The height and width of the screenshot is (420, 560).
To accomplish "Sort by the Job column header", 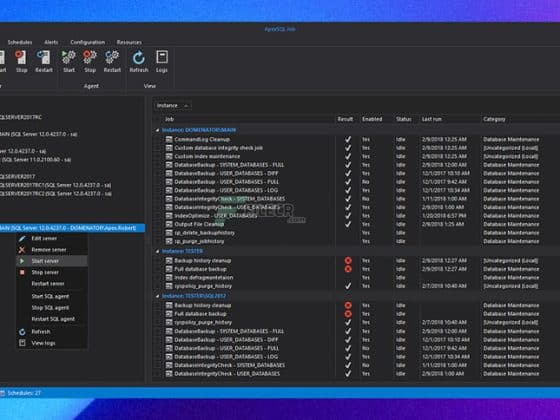I will (169, 119).
